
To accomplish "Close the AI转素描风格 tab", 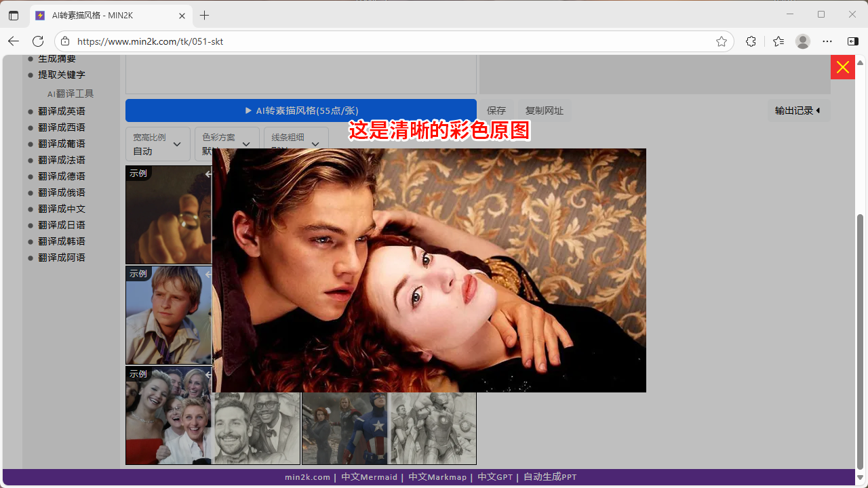I will pyautogui.click(x=182, y=16).
